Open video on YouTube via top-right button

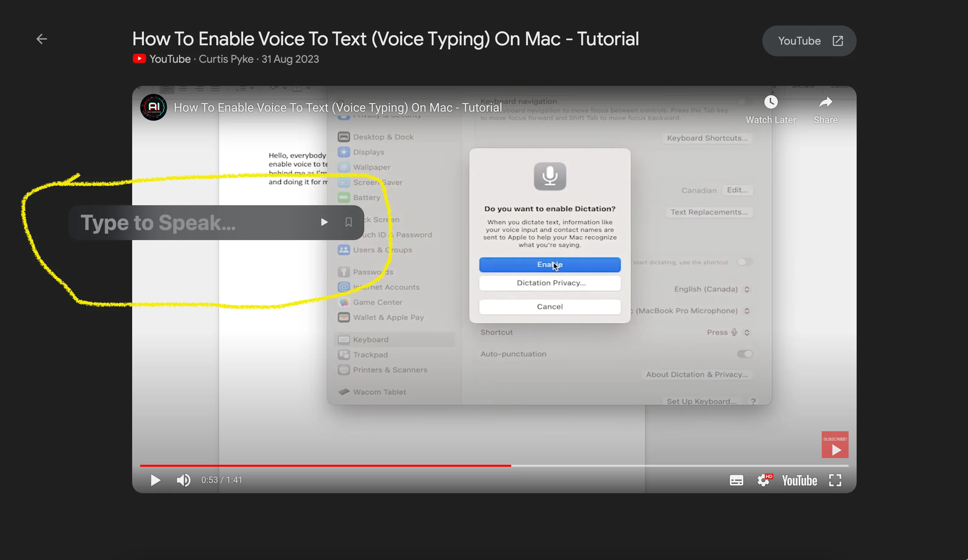coord(809,41)
